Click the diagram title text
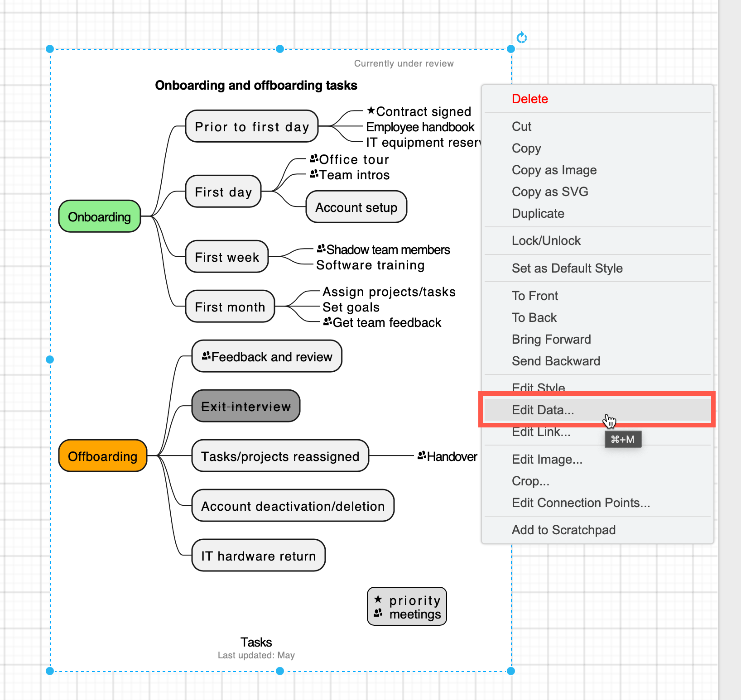The image size is (741, 700). [256, 85]
